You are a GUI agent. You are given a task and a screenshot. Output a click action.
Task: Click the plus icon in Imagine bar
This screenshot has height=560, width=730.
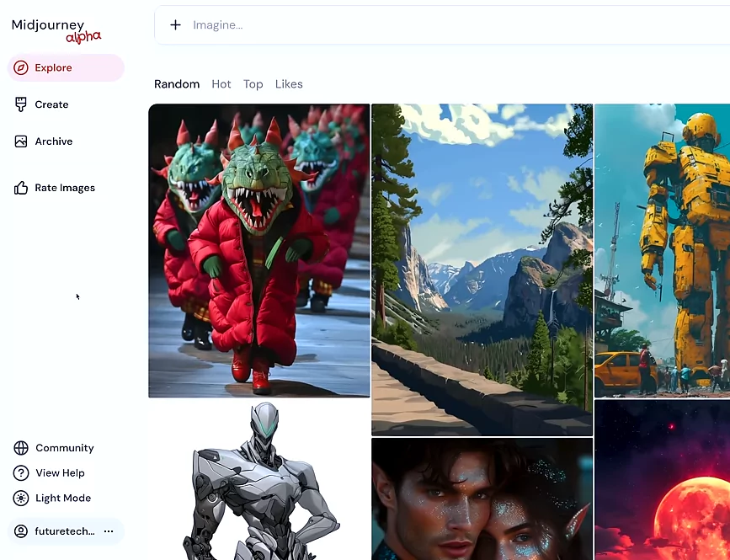click(x=175, y=24)
